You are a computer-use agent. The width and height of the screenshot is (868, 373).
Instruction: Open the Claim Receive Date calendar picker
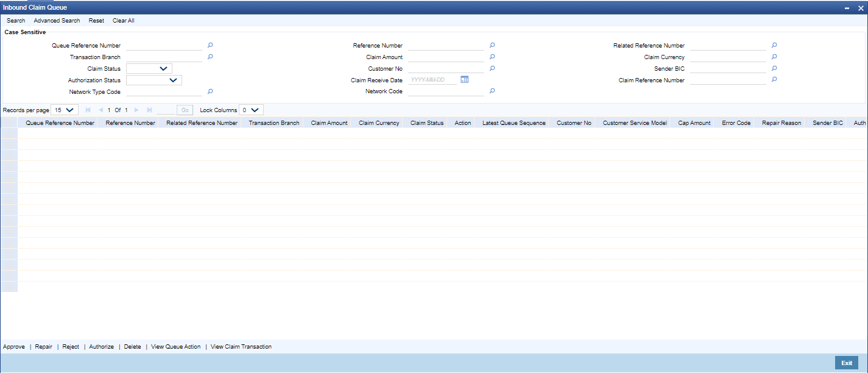(464, 79)
